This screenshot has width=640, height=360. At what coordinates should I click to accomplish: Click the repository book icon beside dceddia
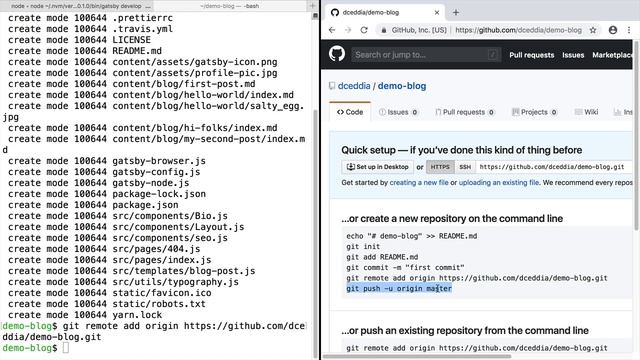pos(332,86)
